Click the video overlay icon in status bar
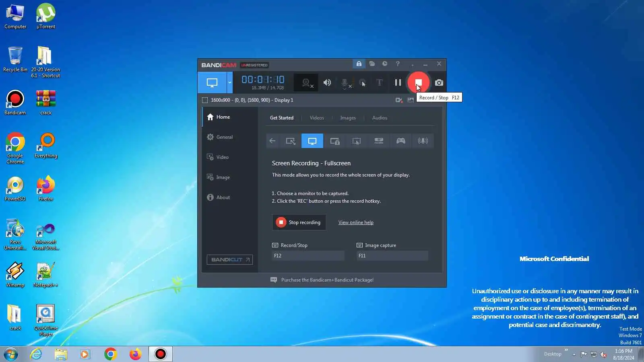Screen dimensions: 644x362 tap(399, 100)
